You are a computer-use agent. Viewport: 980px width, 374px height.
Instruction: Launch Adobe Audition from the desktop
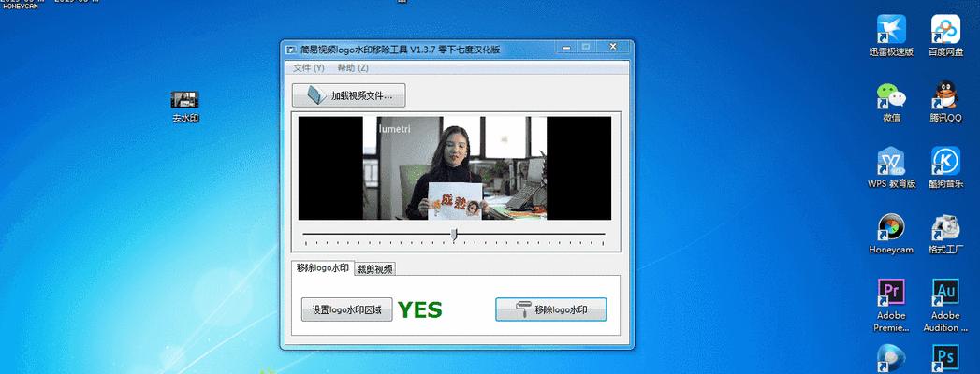coord(945,306)
